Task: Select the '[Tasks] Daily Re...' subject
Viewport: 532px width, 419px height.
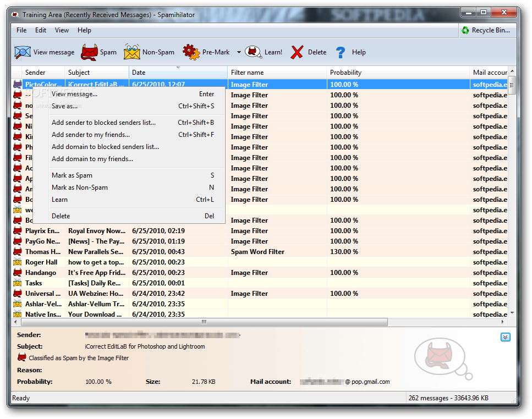Action: (x=94, y=283)
